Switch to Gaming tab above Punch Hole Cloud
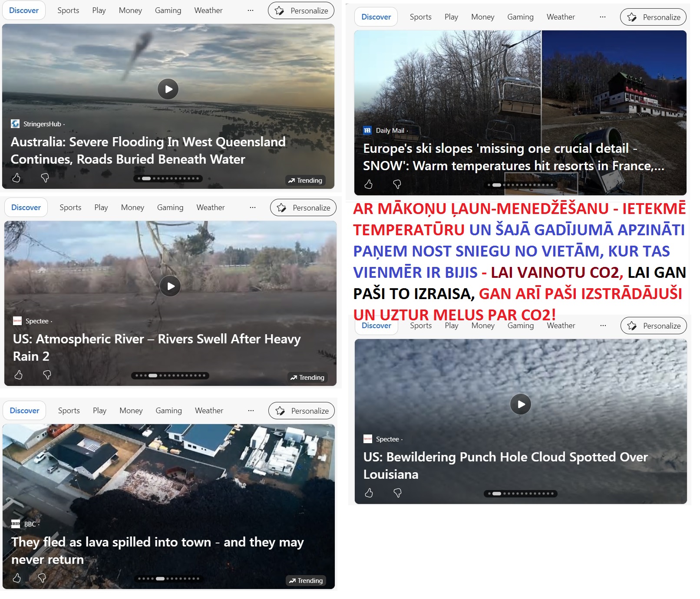This screenshot has width=700, height=599. coord(520,326)
